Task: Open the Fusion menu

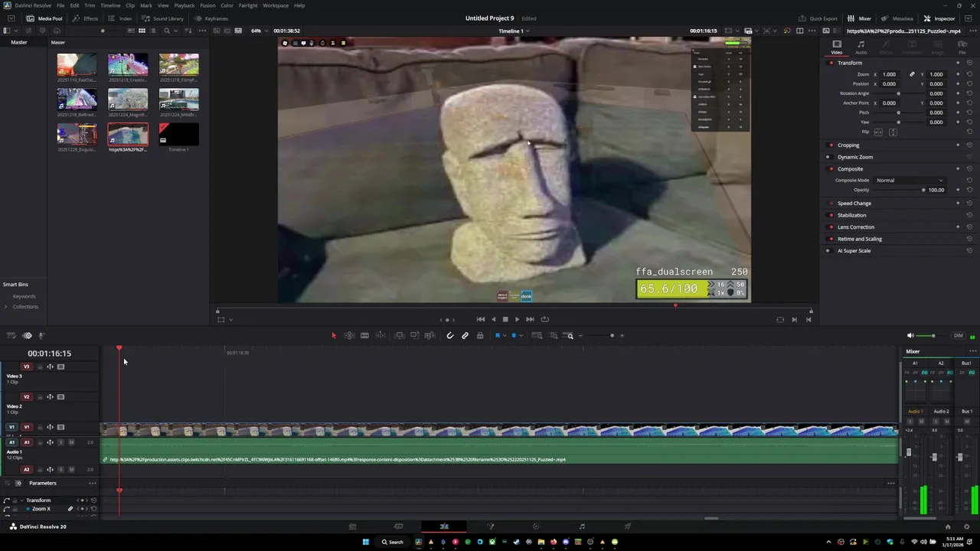Action: tap(207, 5)
